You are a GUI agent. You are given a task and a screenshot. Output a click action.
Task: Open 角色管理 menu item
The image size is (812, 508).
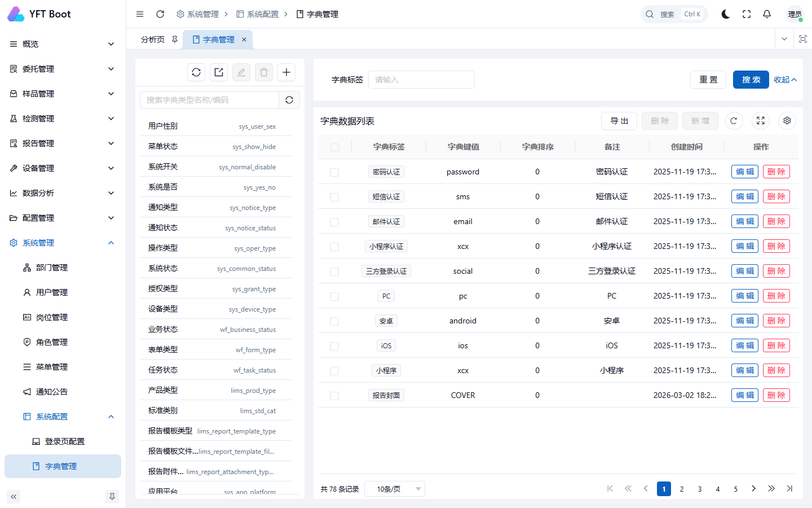coord(63,342)
